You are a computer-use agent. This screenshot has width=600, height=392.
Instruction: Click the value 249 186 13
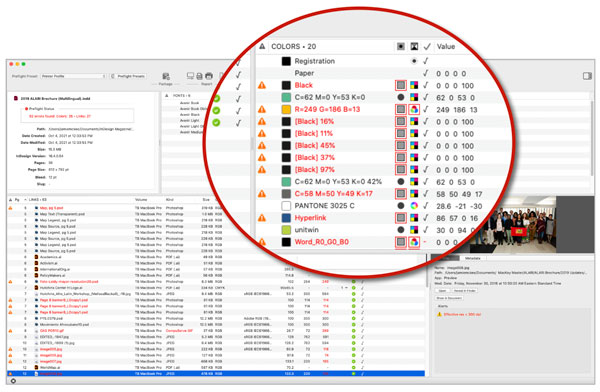[457, 110]
